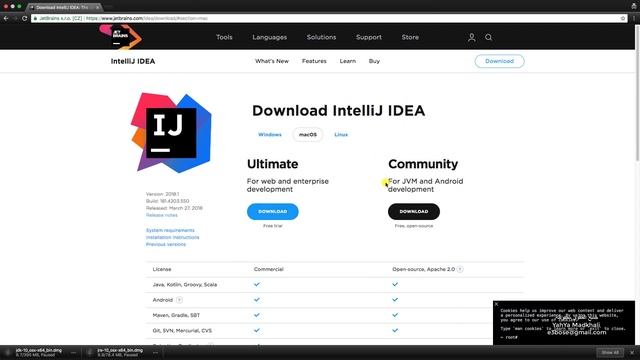
Task: Open the account profile icon
Action: click(x=471, y=38)
